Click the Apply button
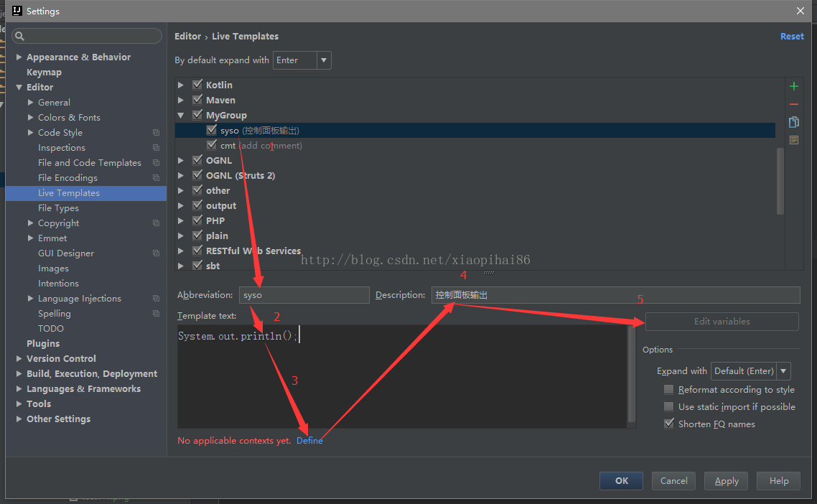The width and height of the screenshot is (817, 504). click(x=727, y=480)
